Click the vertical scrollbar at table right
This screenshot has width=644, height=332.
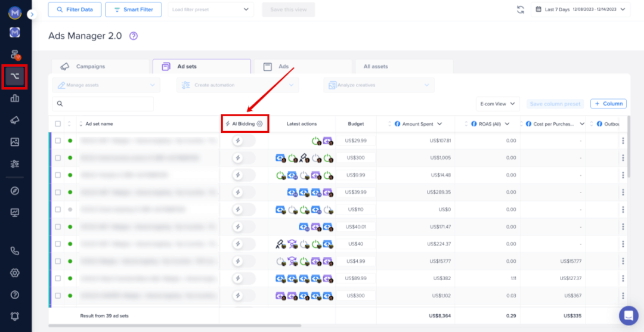(628, 146)
